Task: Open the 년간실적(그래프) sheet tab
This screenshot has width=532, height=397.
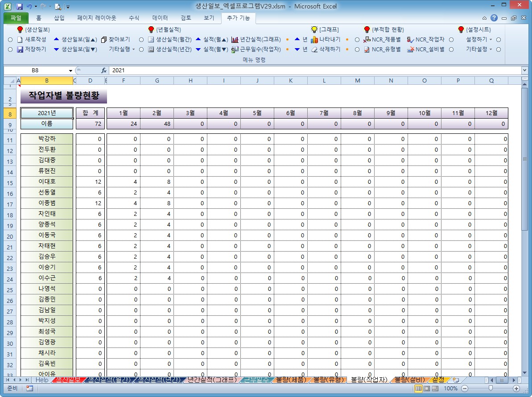Action: point(212,380)
